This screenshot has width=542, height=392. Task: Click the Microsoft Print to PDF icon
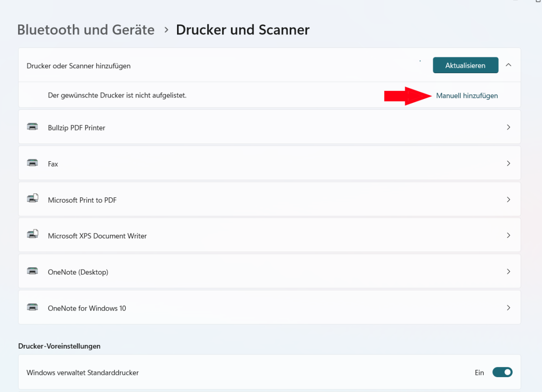click(32, 199)
